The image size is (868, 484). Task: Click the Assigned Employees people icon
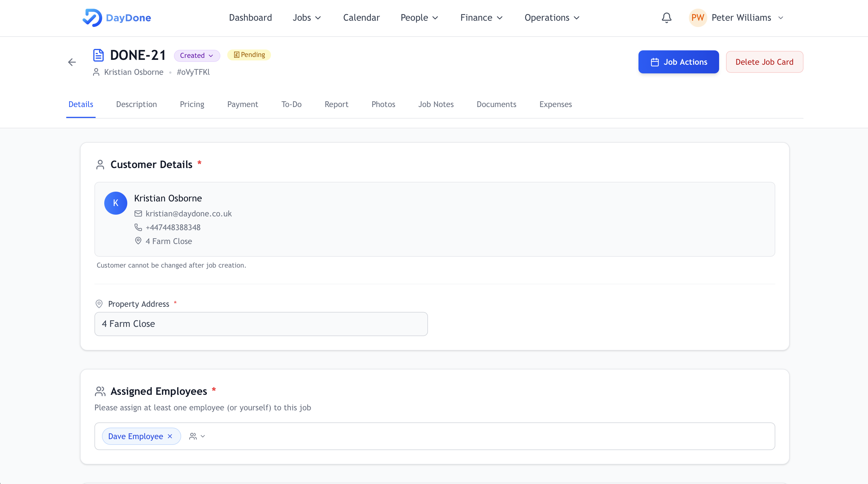(100, 391)
